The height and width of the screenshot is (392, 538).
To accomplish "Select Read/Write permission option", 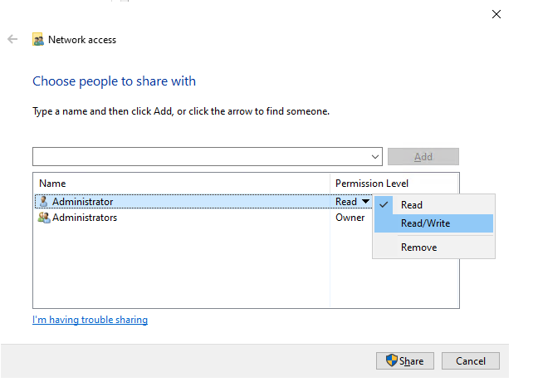I will tap(433, 223).
